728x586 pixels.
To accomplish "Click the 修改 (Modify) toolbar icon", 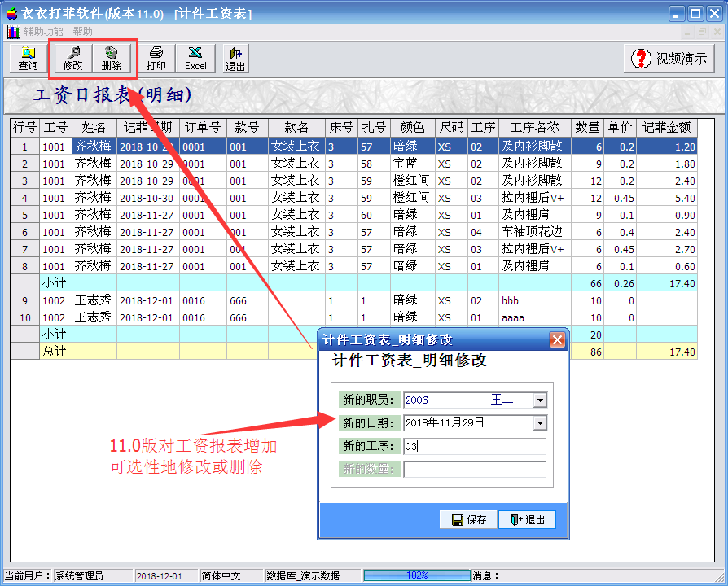I will (72, 58).
